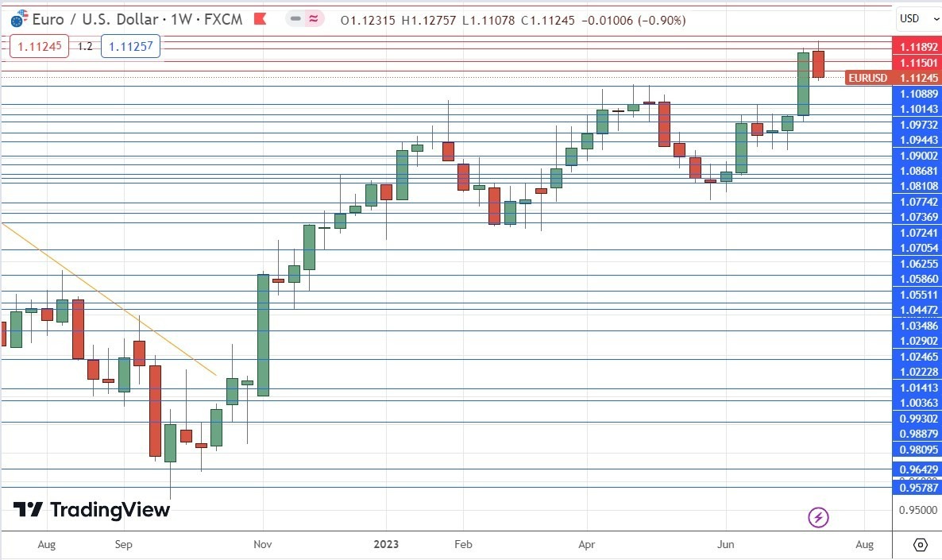Click the minus pill icon in the legend
This screenshot has height=560, width=942.
coord(295,19)
